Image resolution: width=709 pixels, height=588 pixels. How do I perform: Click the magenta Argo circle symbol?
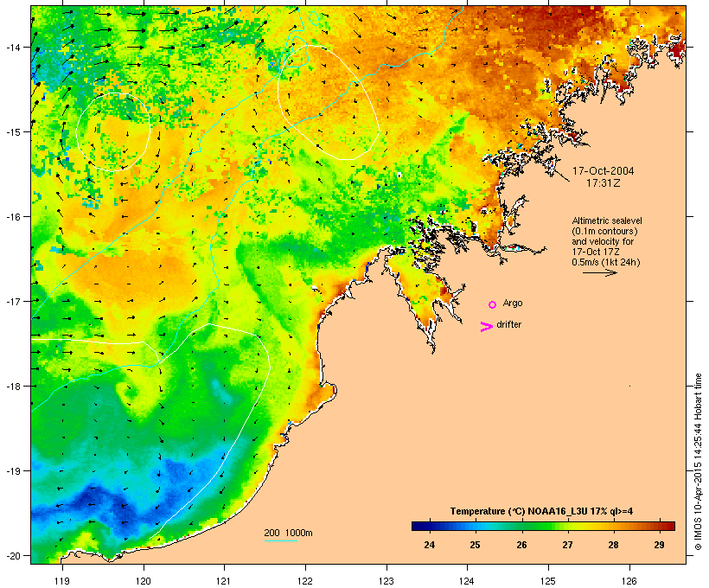click(493, 304)
